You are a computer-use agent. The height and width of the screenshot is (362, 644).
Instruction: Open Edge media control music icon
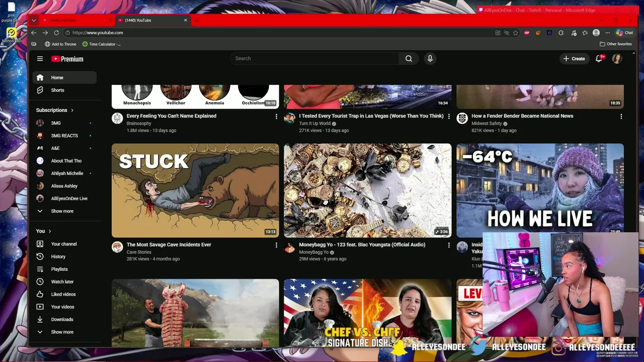[x=574, y=33]
